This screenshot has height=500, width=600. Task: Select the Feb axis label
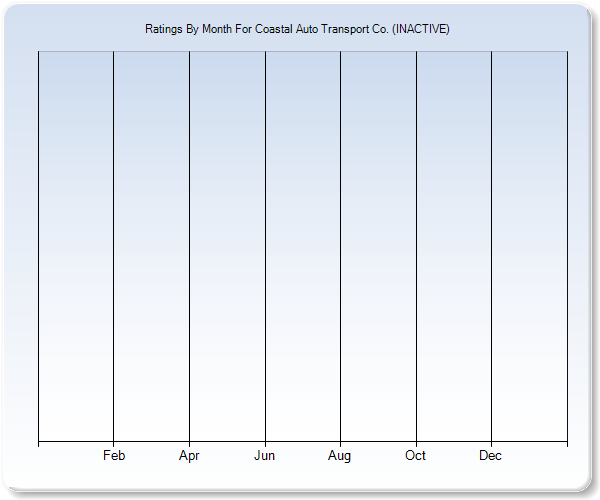114,455
